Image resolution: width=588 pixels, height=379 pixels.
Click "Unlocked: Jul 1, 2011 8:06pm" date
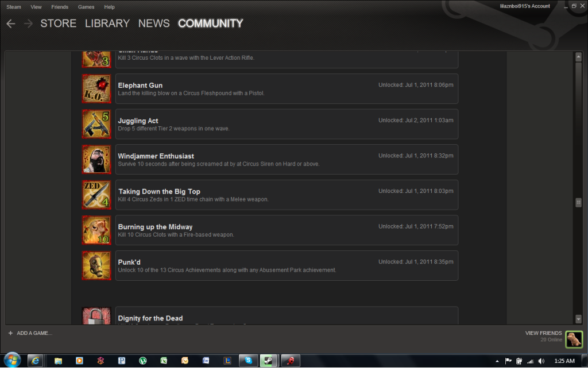tap(416, 85)
